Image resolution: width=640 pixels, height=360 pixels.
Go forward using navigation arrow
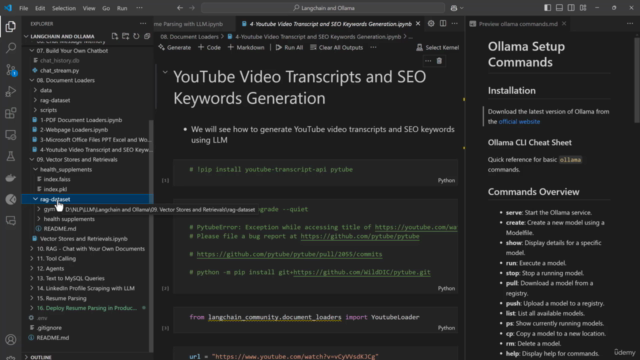point(192,8)
